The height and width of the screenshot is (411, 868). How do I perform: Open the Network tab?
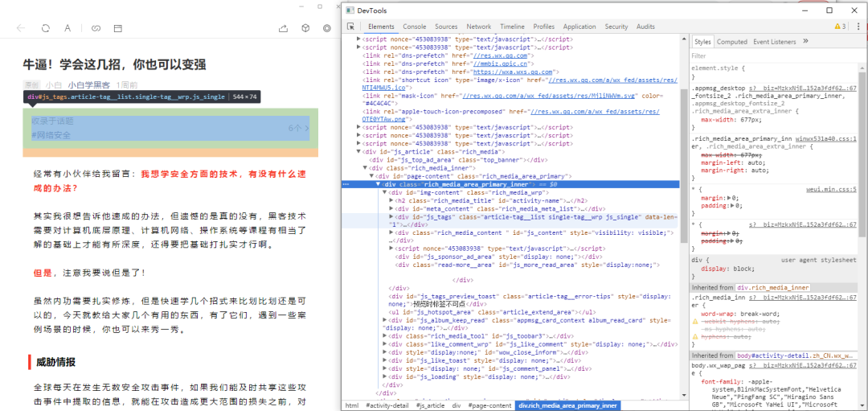(479, 27)
